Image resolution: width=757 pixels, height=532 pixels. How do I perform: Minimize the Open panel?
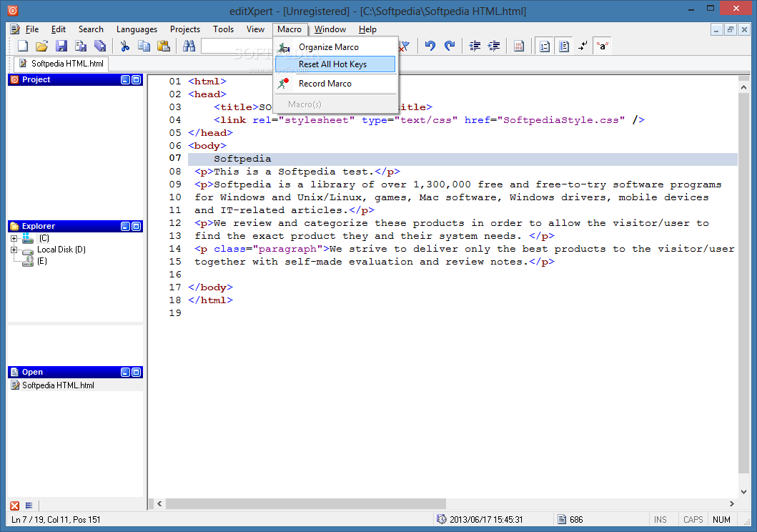pos(126,373)
